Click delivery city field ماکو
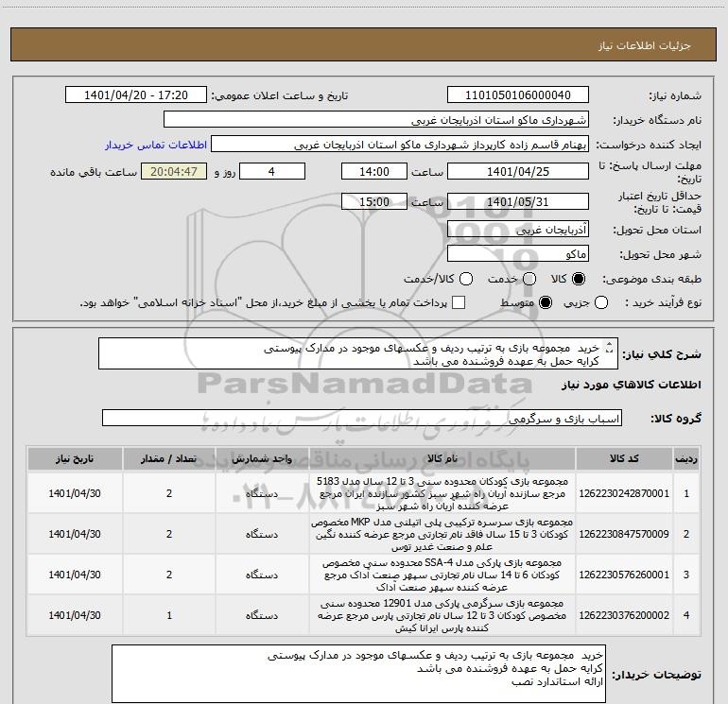The image size is (728, 704). 518,253
